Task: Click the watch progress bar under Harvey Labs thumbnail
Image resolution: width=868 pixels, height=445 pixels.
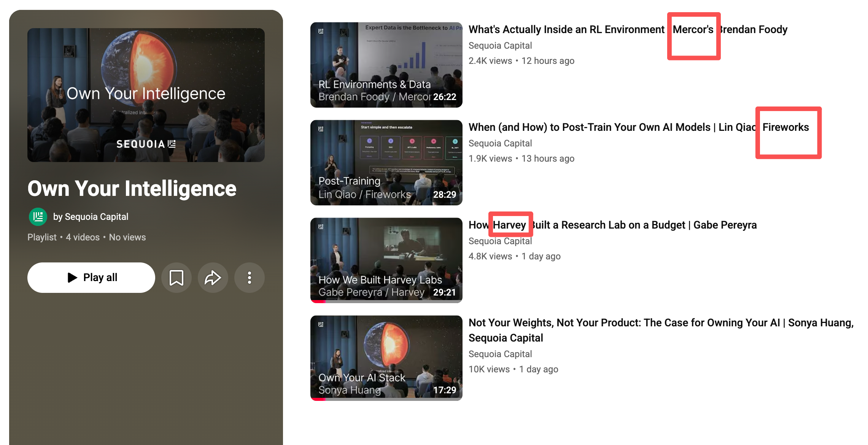Action: coord(386,302)
